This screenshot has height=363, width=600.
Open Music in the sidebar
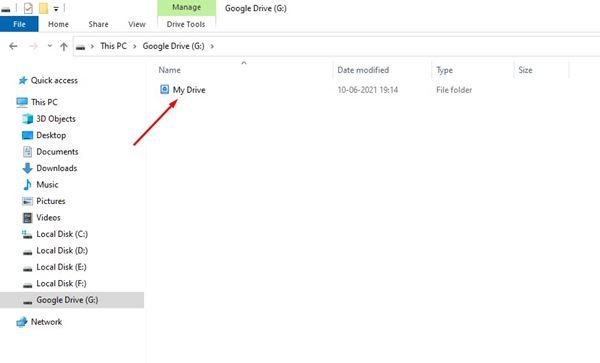pyautogui.click(x=47, y=184)
